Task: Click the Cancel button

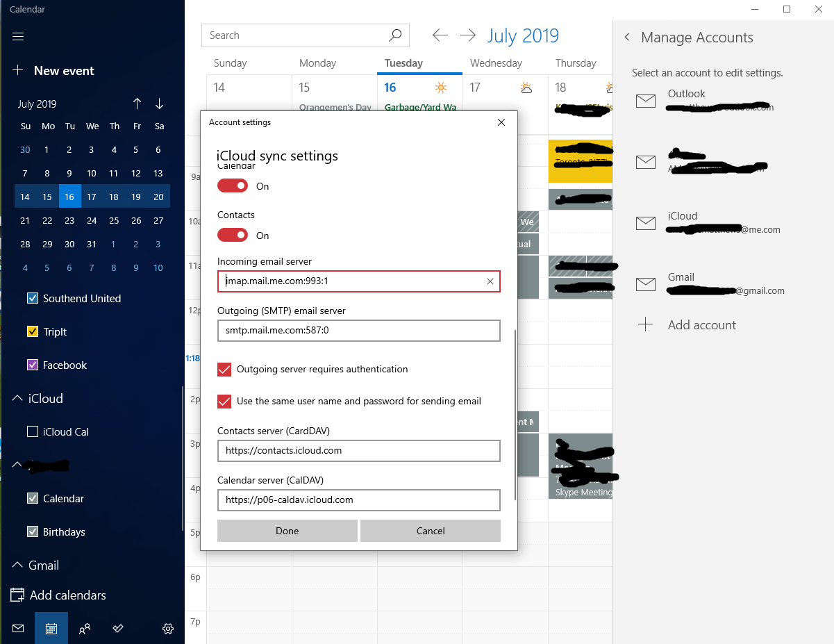Action: 431,531
